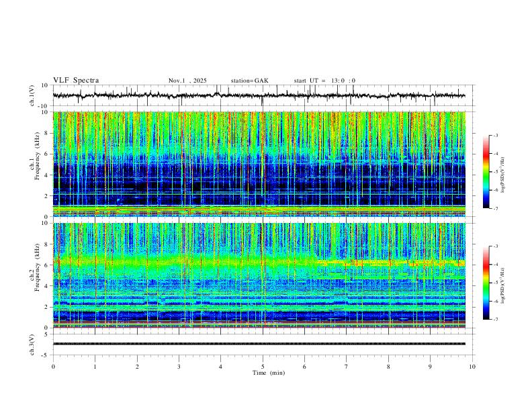Click time axis tick label "7"
Viewport: 532px width, 411px height.
(x=347, y=367)
